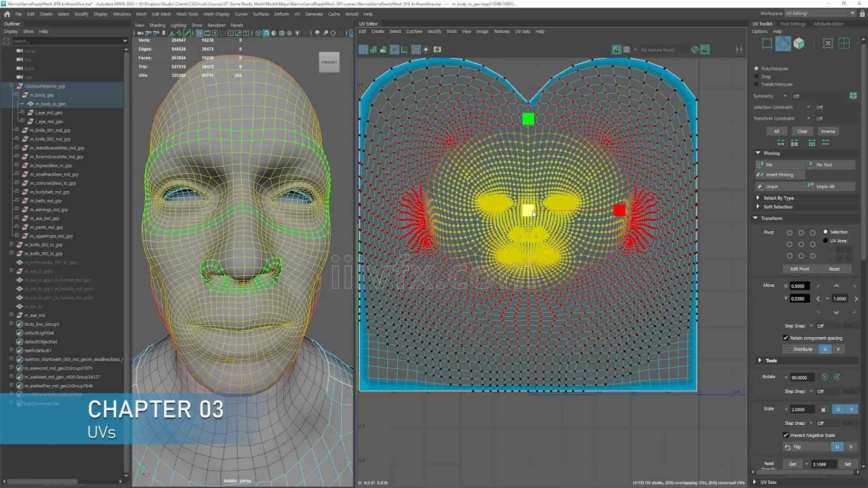Click the move right arrow in Transform

856,299
